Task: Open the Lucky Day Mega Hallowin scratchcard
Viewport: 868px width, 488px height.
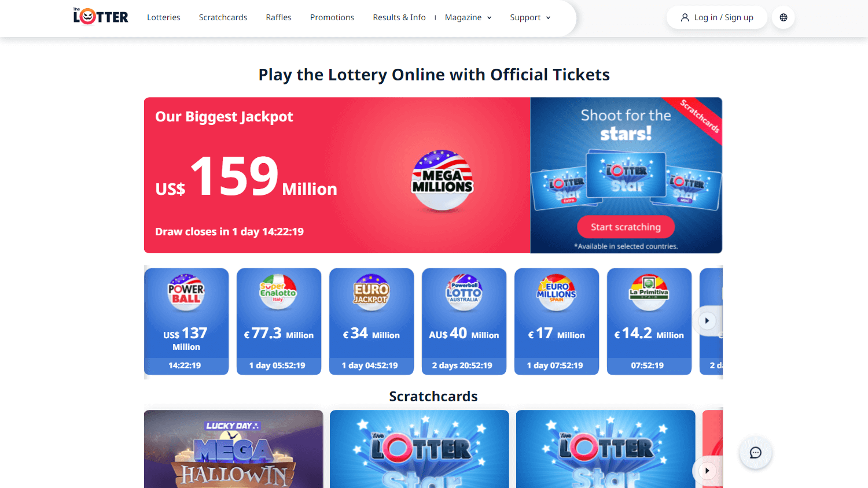Action: click(x=234, y=449)
